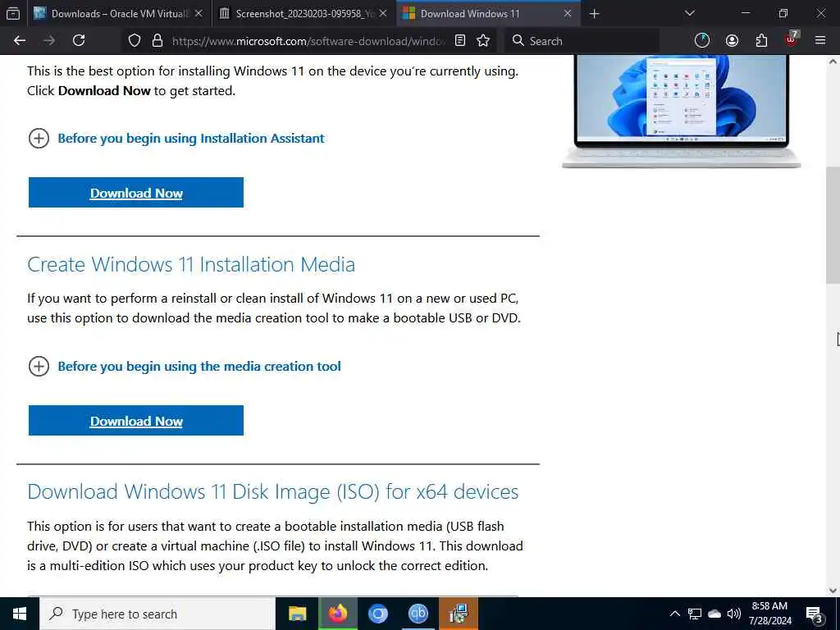Switch to Downloads – Oracle VM VirtualBox tab
Screen dimensions: 840x630
pos(118,14)
